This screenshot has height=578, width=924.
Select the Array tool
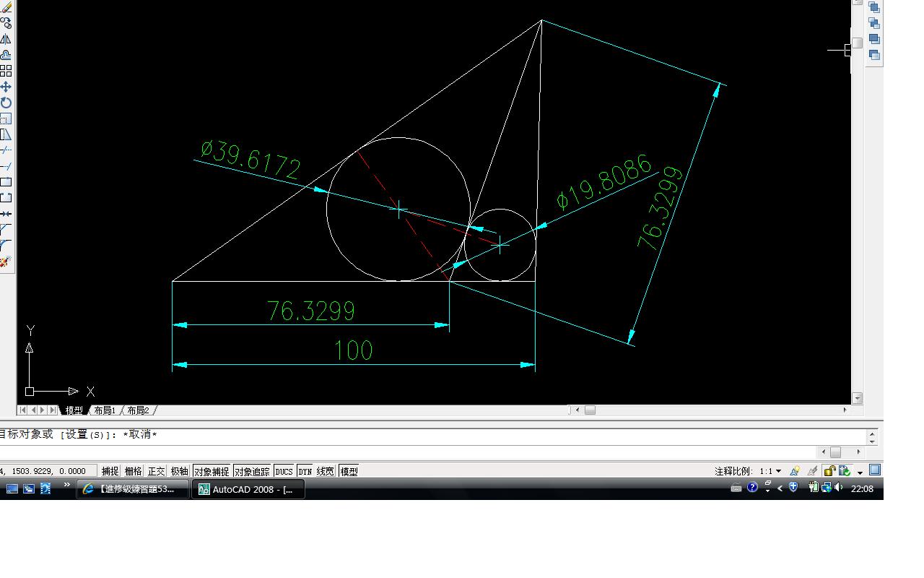pyautogui.click(x=6, y=71)
